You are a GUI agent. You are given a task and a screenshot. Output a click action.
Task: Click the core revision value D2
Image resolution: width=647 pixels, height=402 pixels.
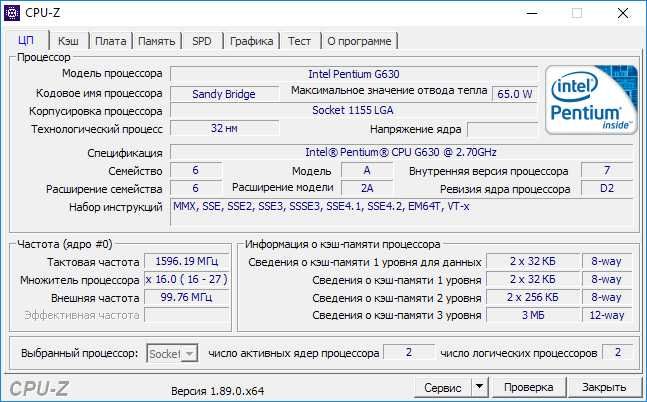[x=607, y=188]
